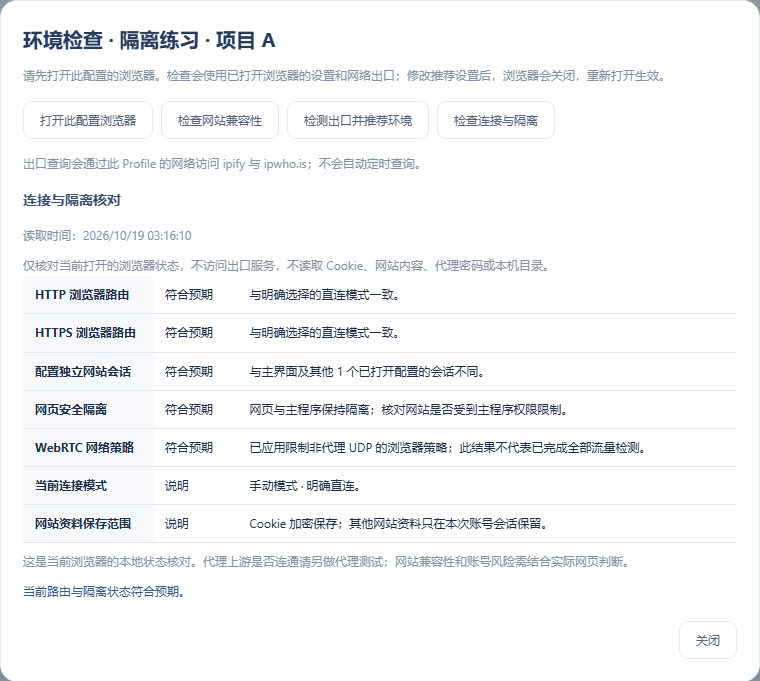The image size is (760, 681).
Task: Click the 打开此配置浏览器 button
Action: 88,120
